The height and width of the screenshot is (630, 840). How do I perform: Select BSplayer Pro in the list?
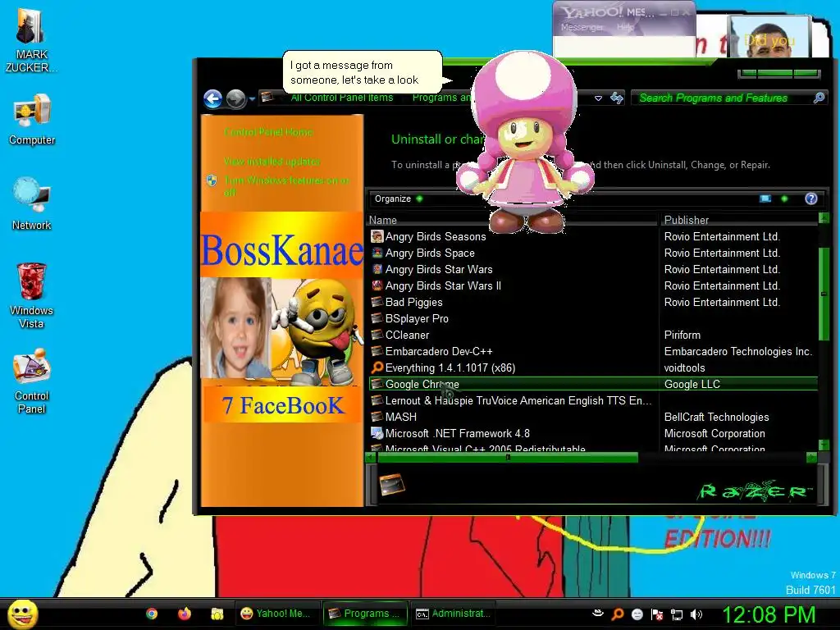pos(593,318)
